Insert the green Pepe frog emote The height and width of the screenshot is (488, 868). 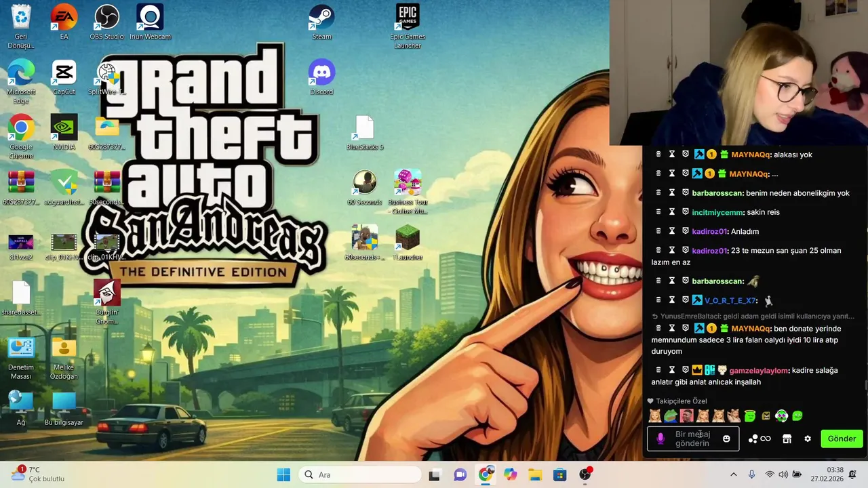[x=670, y=415]
